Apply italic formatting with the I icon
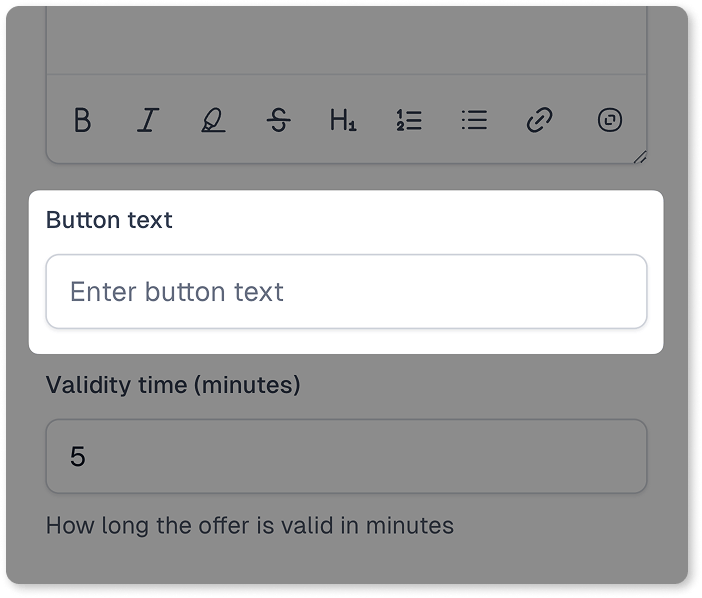 point(148,120)
